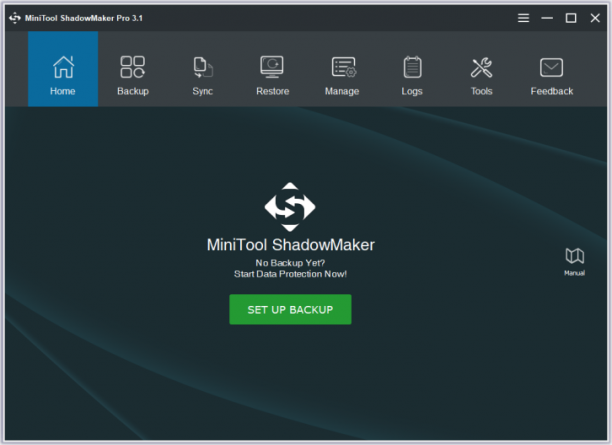Close the MiniTool ShadowMaker window
612x445 pixels.
[595, 18]
